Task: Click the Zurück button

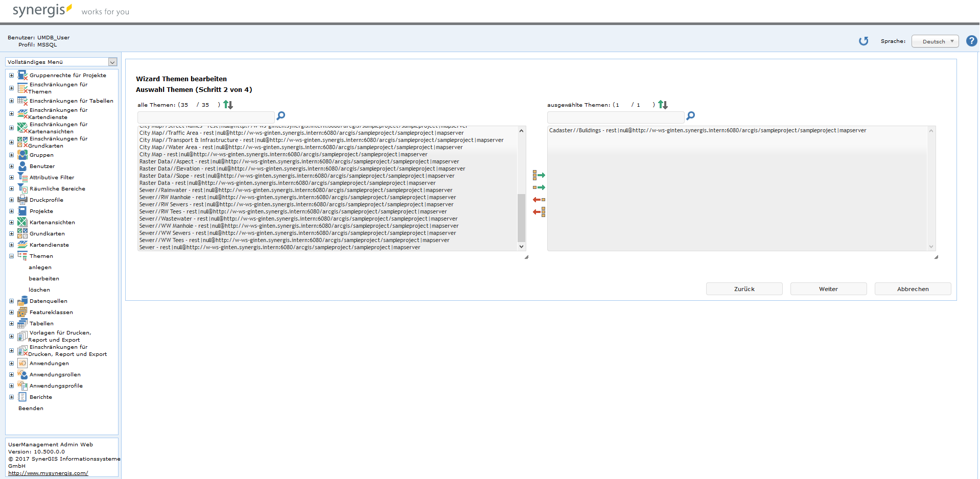Action: 744,289
